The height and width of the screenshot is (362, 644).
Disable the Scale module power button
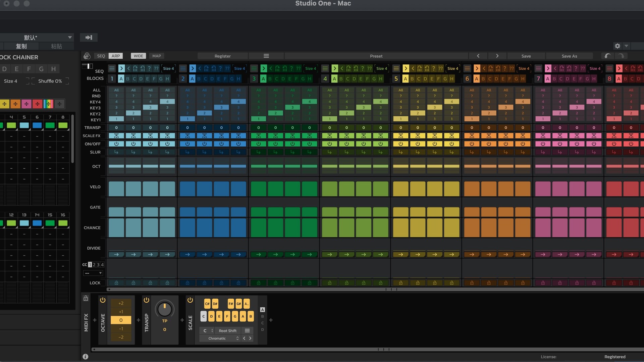(190, 300)
